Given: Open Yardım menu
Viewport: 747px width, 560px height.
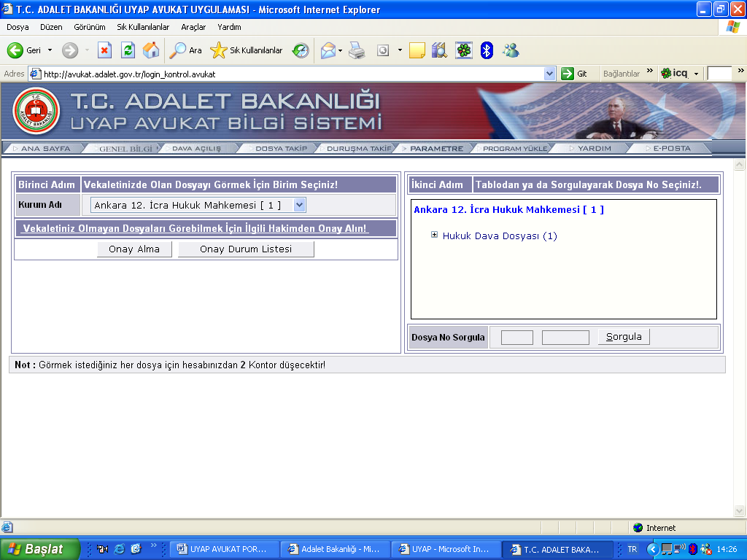Looking at the screenshot, I should (x=229, y=27).
